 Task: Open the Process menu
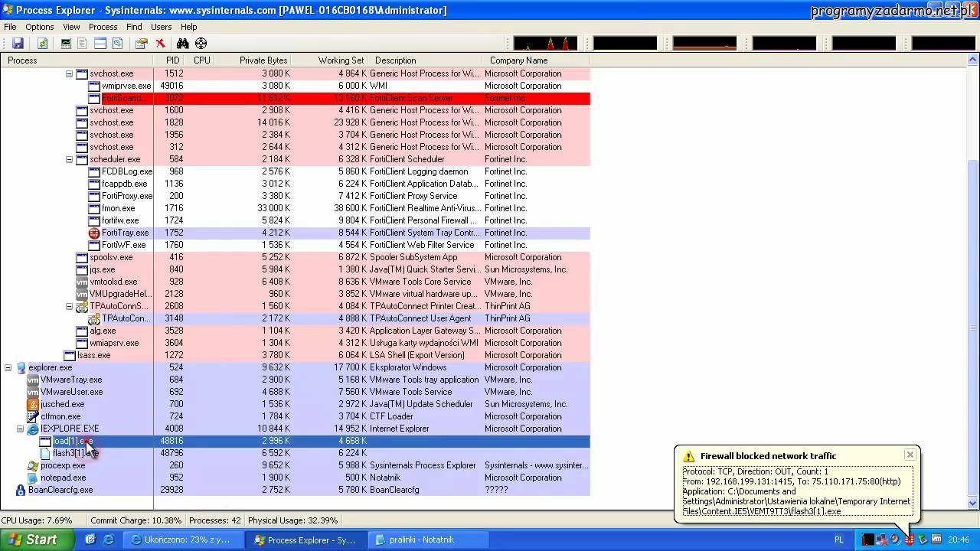103,27
